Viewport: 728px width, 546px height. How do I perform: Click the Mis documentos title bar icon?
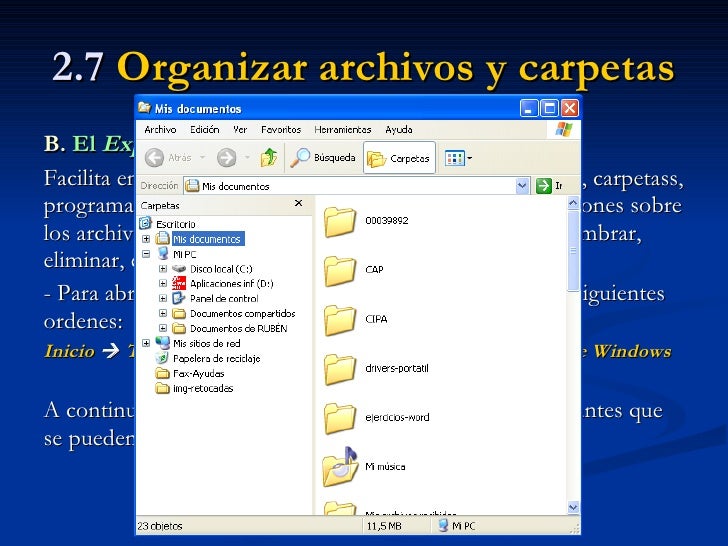(x=144, y=108)
